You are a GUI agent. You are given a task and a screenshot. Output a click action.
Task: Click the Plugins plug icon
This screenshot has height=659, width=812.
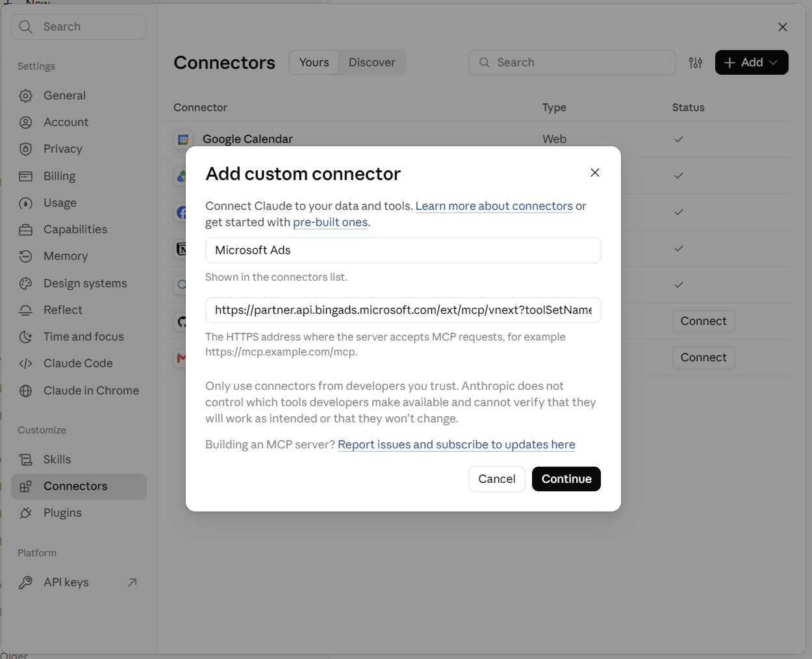click(25, 513)
